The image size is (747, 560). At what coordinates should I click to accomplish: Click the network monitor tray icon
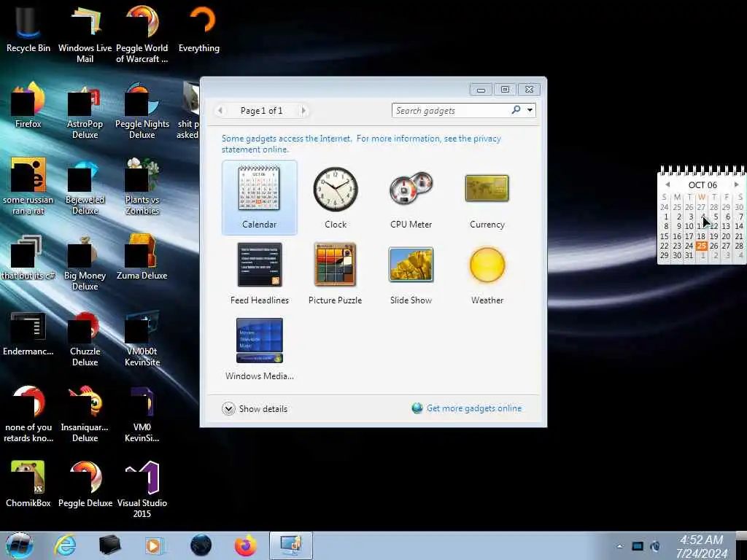[x=638, y=546]
